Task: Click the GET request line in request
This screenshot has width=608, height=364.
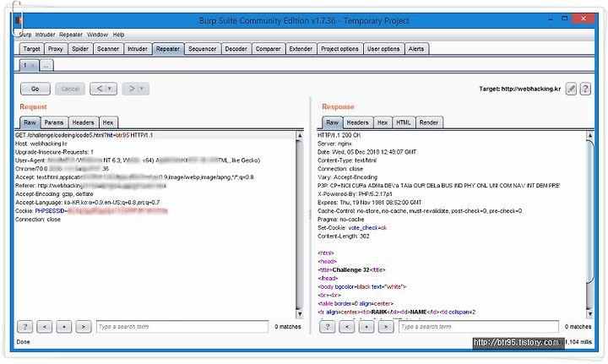Action: click(84, 135)
